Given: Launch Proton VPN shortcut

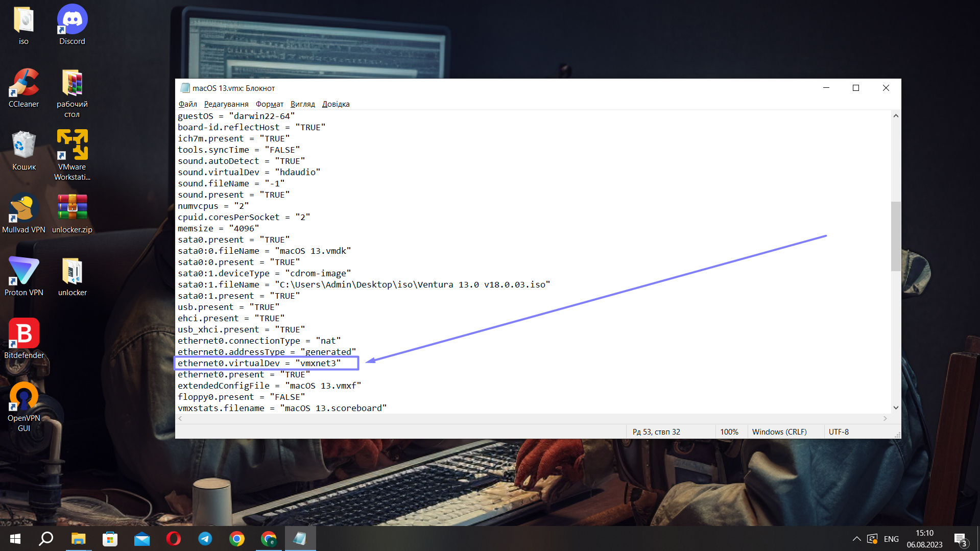Looking at the screenshot, I should (x=23, y=277).
